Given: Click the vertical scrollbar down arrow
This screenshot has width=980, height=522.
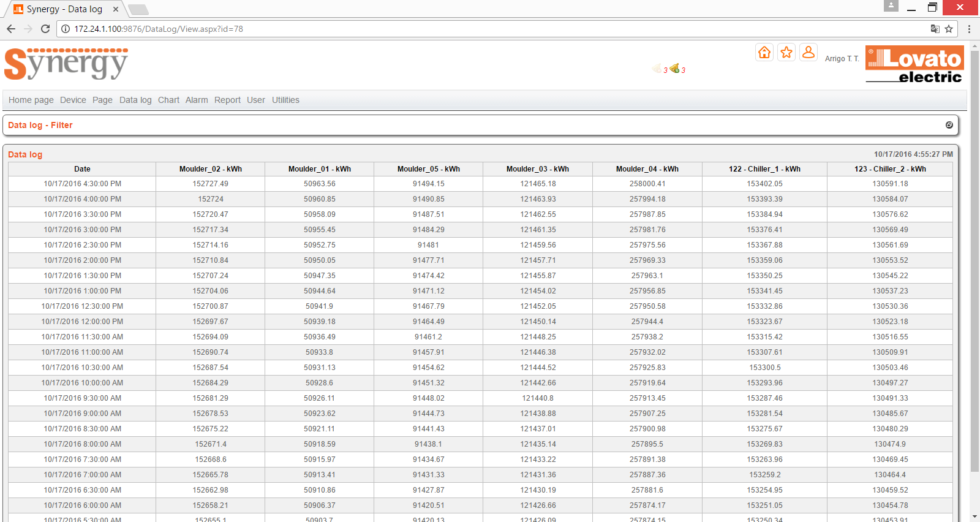Looking at the screenshot, I should coord(974,516).
